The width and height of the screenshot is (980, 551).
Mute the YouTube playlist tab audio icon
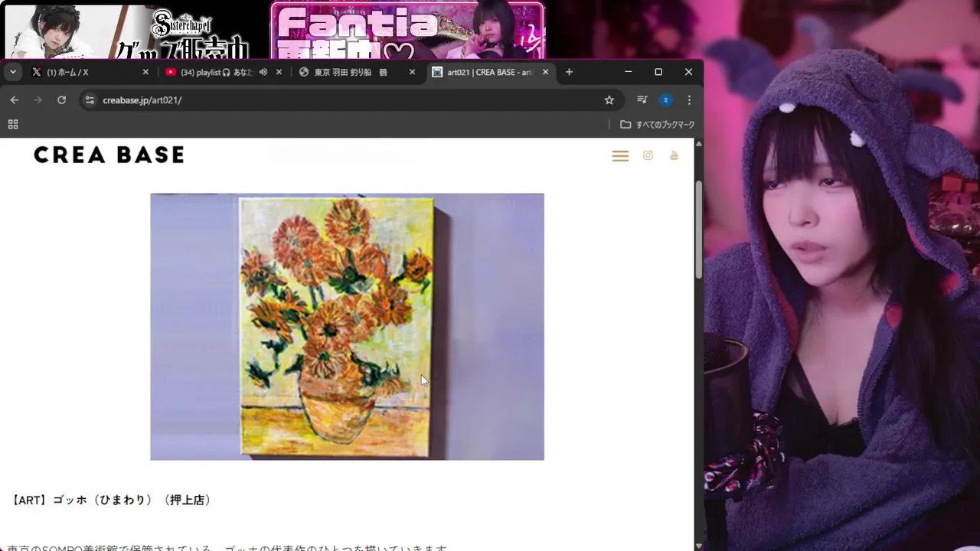(x=263, y=72)
